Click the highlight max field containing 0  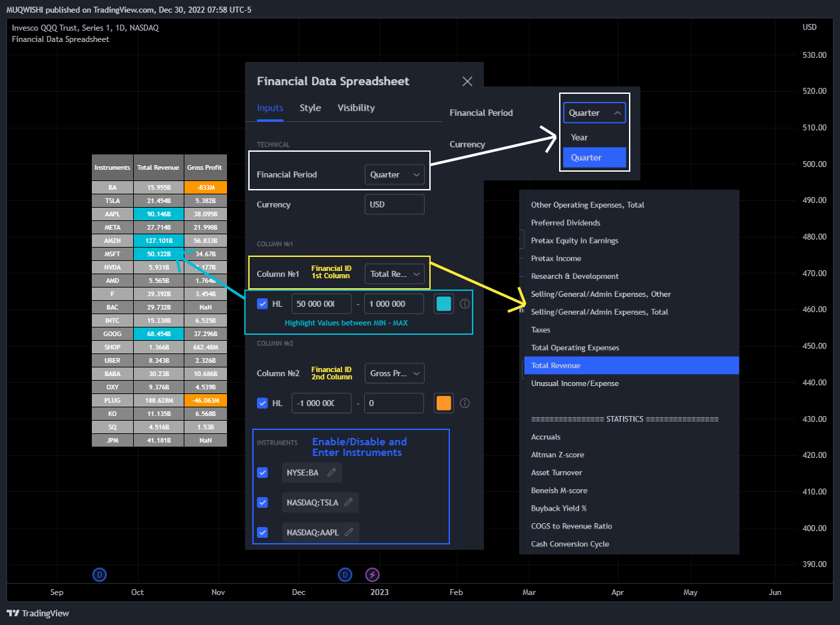coord(394,403)
